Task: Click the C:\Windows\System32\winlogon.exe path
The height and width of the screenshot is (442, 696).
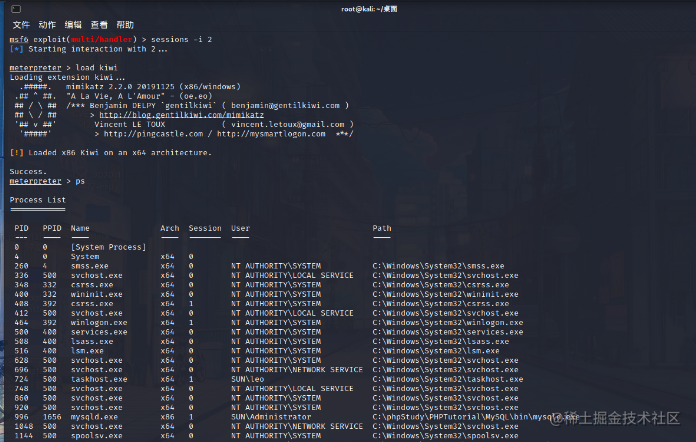Action: (x=447, y=323)
